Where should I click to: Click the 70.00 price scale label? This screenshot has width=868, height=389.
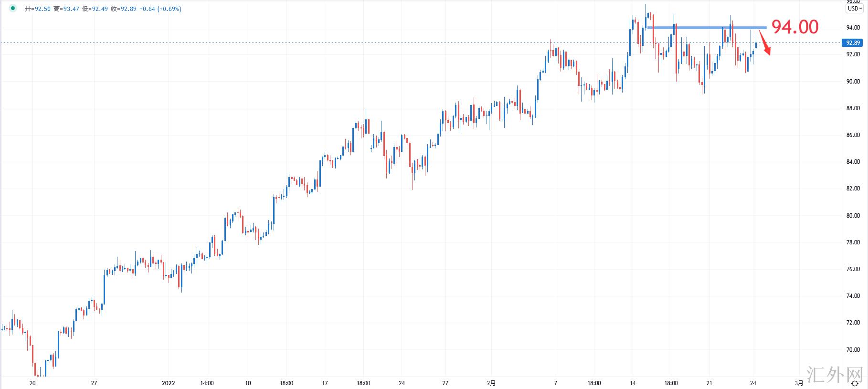tap(853, 349)
